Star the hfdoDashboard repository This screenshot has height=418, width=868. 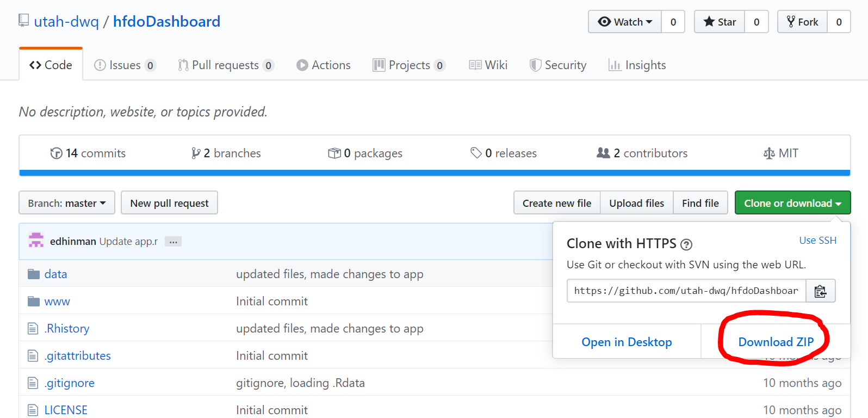click(x=720, y=22)
